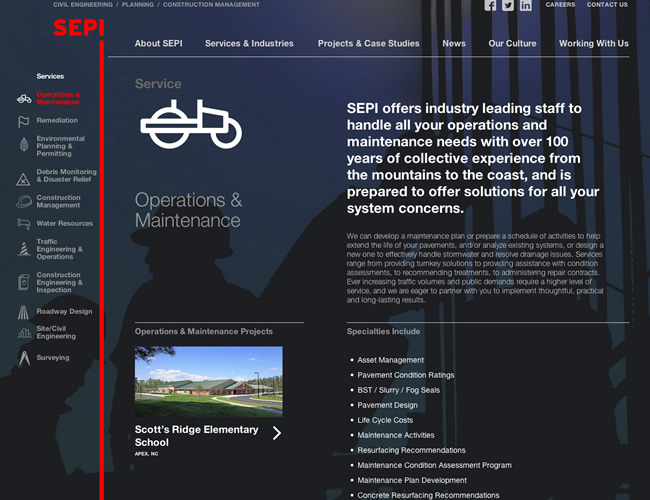650x500 pixels.
Task: Select the Environmental Planning leaf icon
Action: click(24, 146)
